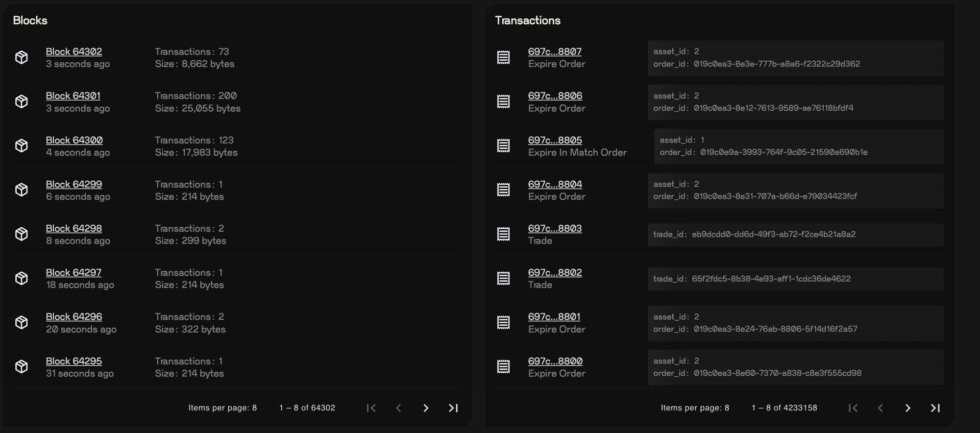Open transaction 697c...8806 link
The width and height of the screenshot is (980, 433).
click(x=555, y=96)
